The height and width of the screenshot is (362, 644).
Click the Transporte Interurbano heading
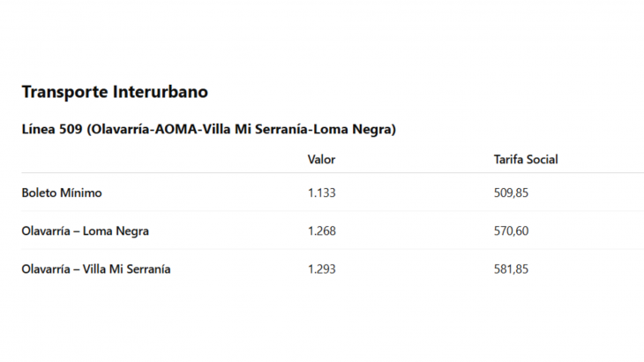click(x=115, y=92)
